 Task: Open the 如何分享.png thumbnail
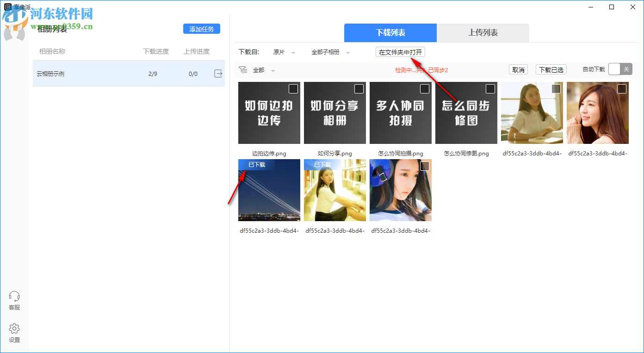tap(334, 112)
